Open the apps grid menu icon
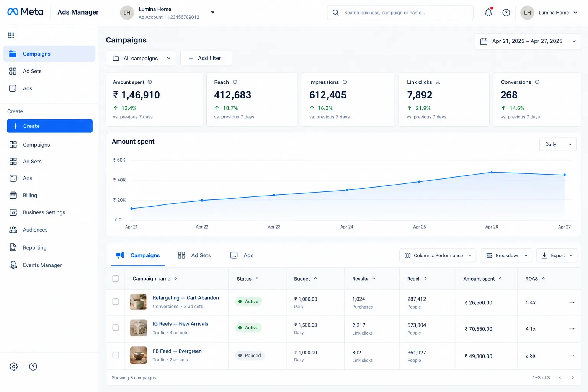Viewport: 588px width, 392px height. click(11, 35)
